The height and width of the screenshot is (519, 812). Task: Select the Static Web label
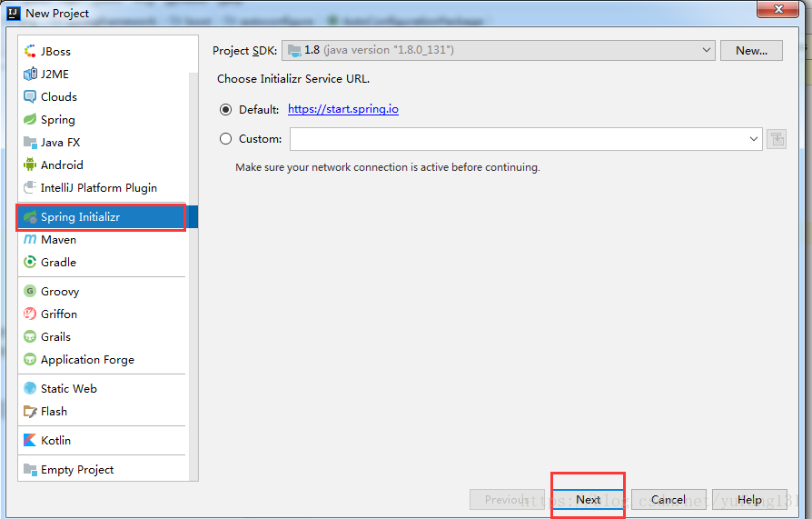click(69, 389)
